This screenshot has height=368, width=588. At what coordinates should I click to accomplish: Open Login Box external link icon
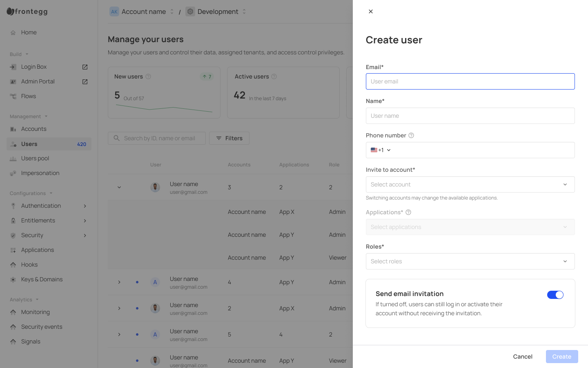click(x=85, y=67)
